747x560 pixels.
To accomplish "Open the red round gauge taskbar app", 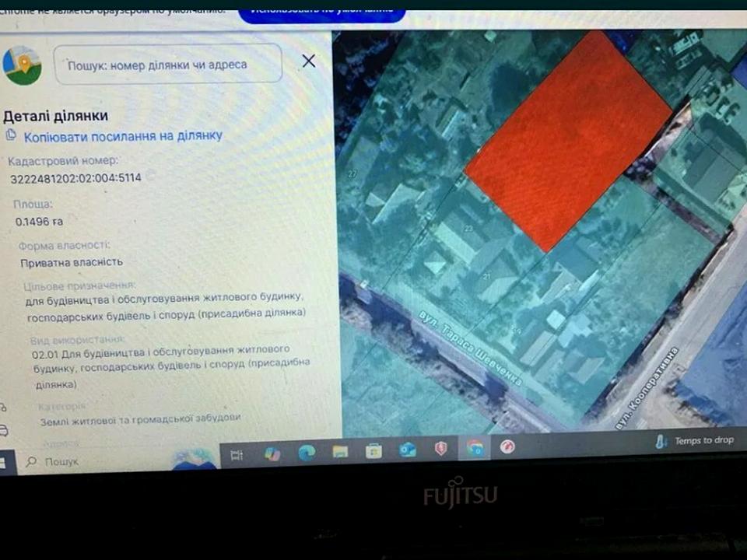I will pyautogui.click(x=508, y=447).
